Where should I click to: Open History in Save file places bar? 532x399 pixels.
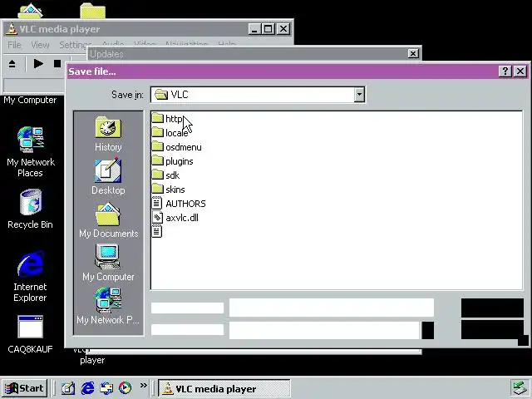click(108, 134)
